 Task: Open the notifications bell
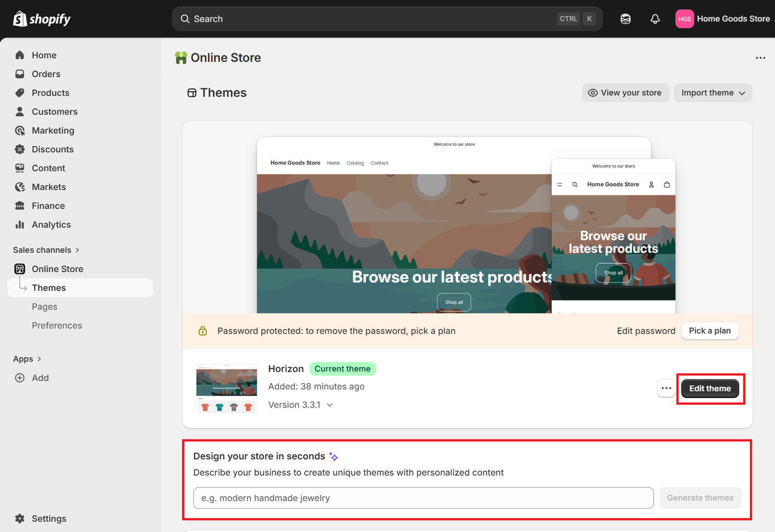point(655,19)
